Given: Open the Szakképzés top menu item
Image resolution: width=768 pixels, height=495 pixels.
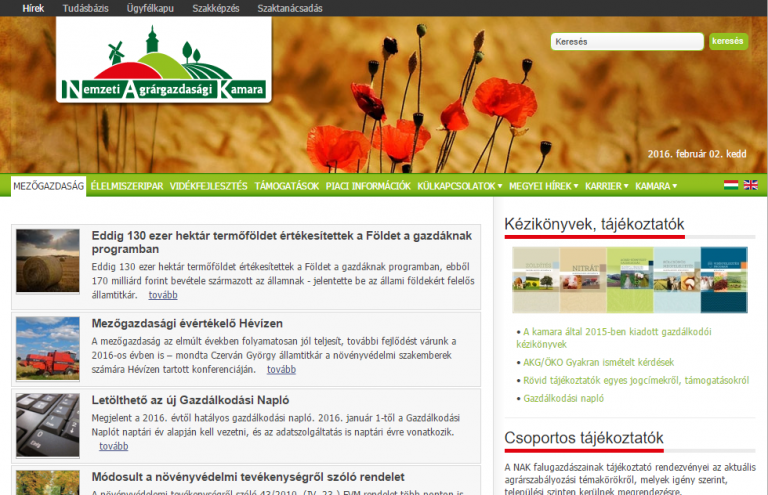Looking at the screenshot, I should [216, 8].
